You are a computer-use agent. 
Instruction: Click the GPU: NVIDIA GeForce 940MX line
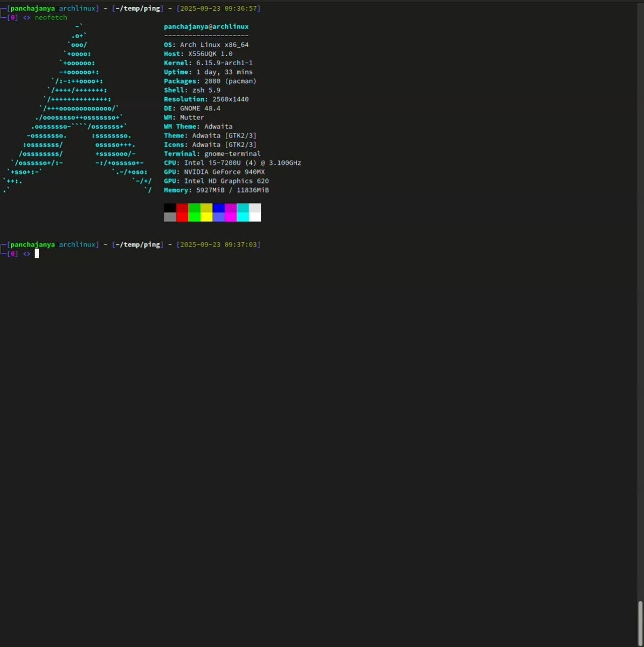(214, 172)
